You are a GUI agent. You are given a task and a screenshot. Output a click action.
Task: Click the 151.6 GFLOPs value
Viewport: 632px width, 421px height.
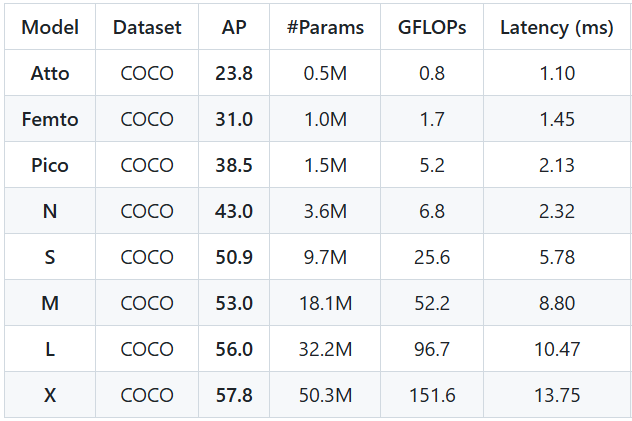click(x=432, y=395)
